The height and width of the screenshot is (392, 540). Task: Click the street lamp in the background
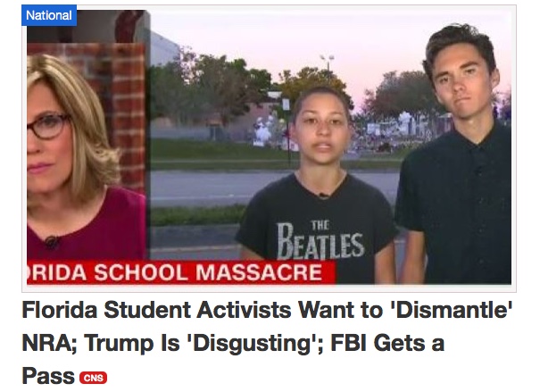328,62
